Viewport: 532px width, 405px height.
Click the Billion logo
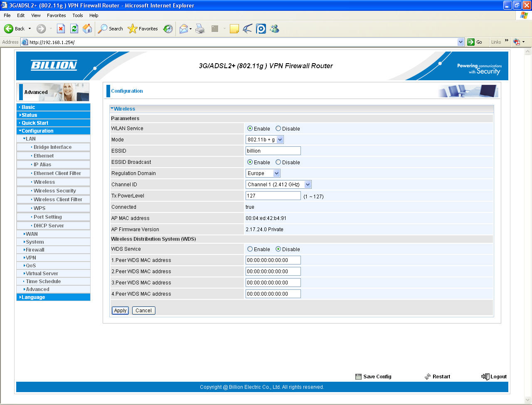click(54, 65)
